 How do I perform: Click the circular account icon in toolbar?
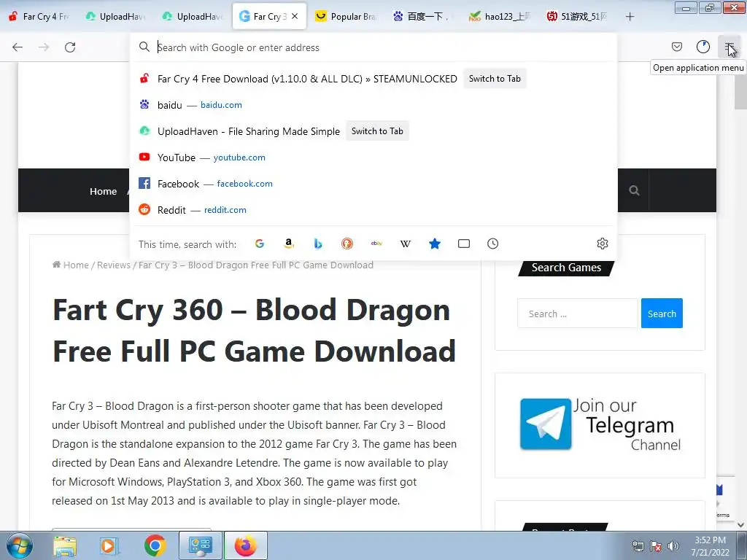tap(703, 47)
